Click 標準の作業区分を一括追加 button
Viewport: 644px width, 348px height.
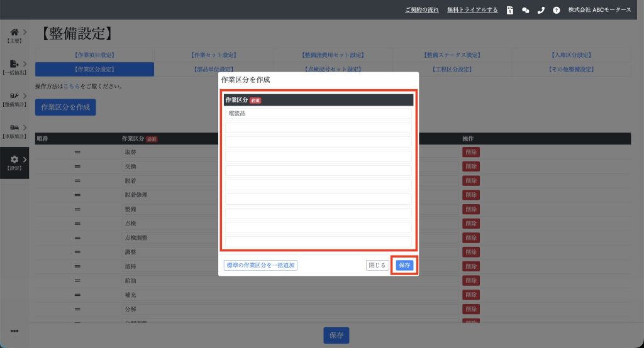click(260, 265)
